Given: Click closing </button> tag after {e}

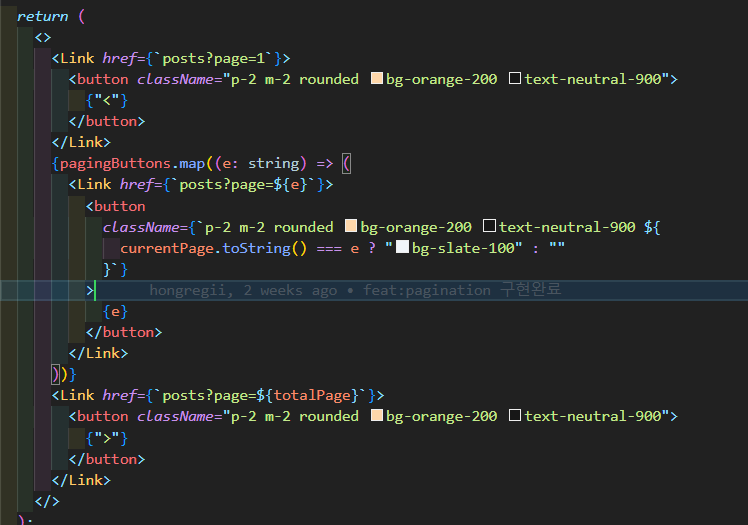Looking at the screenshot, I should (x=124, y=332).
